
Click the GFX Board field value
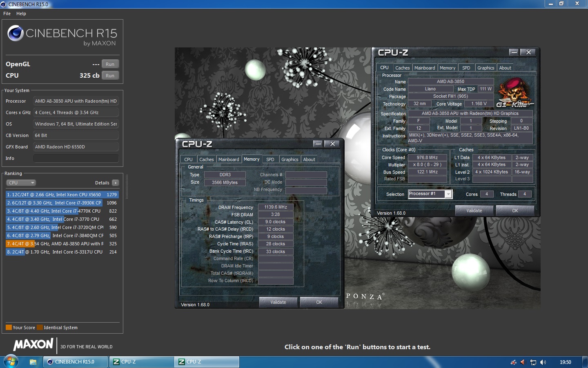[x=76, y=147]
